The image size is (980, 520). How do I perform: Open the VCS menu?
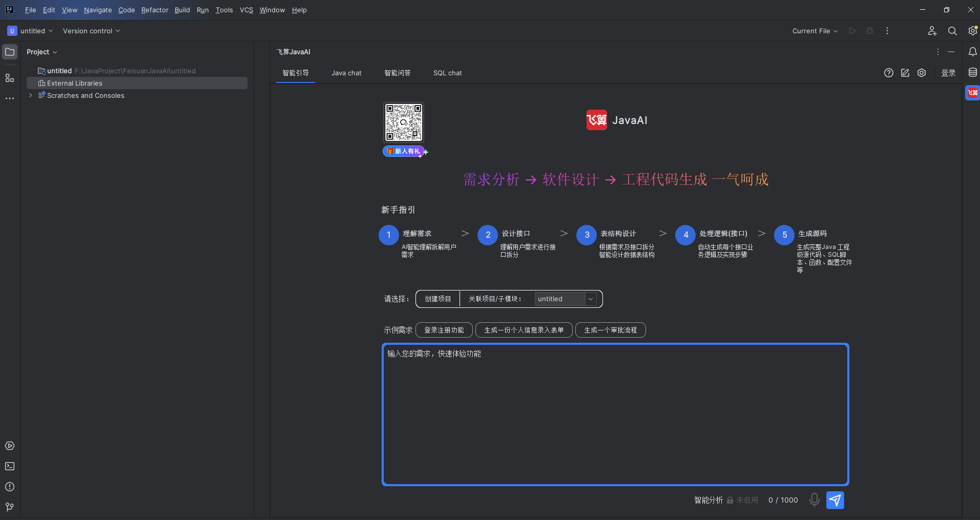pos(246,10)
